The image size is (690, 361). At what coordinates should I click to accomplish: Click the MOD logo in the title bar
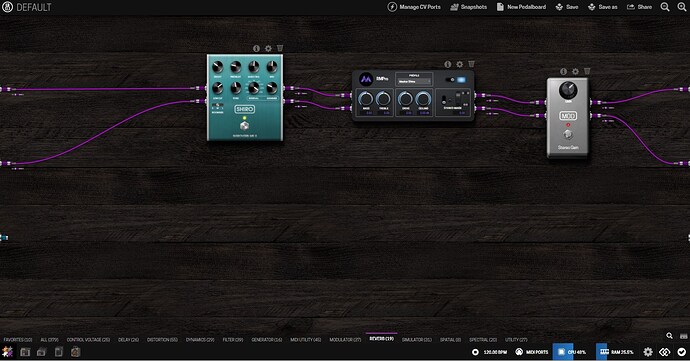7,7
